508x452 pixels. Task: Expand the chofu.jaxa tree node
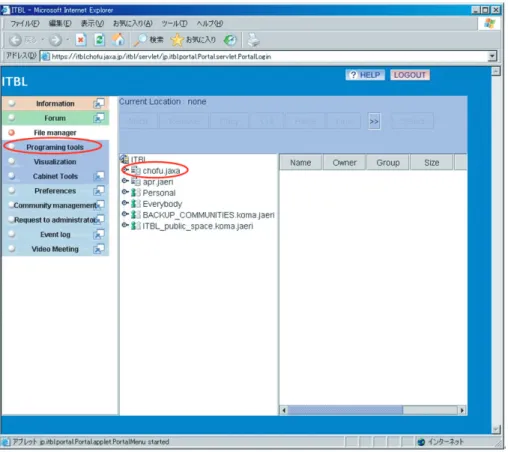[x=125, y=170]
